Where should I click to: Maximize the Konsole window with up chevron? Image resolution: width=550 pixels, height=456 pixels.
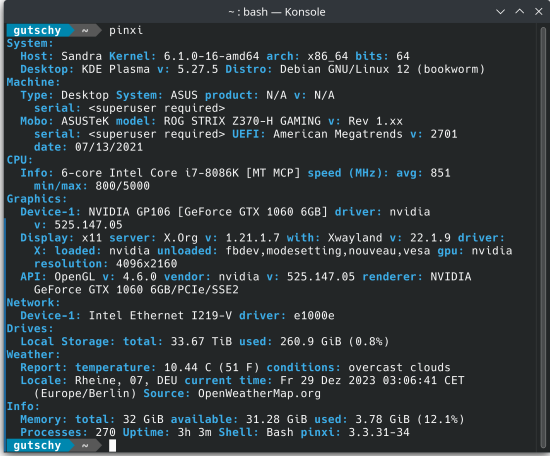point(520,12)
